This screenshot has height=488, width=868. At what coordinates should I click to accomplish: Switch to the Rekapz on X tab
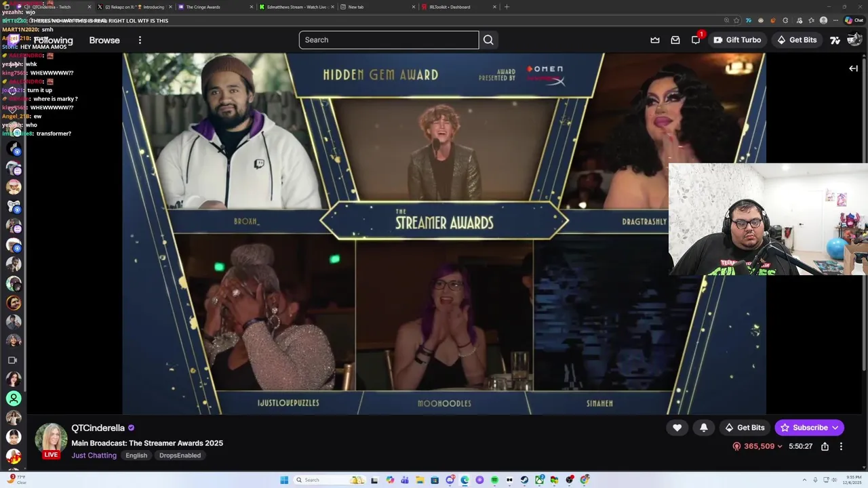click(x=134, y=7)
